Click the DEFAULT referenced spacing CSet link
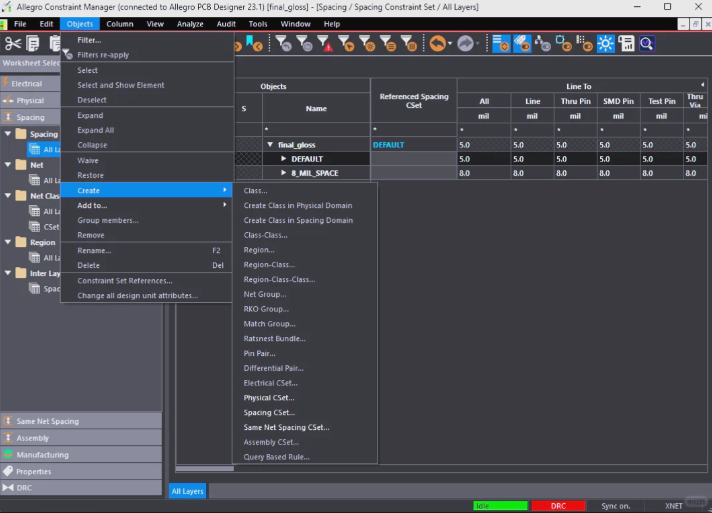Screen dimensions: 712x513 (388, 145)
